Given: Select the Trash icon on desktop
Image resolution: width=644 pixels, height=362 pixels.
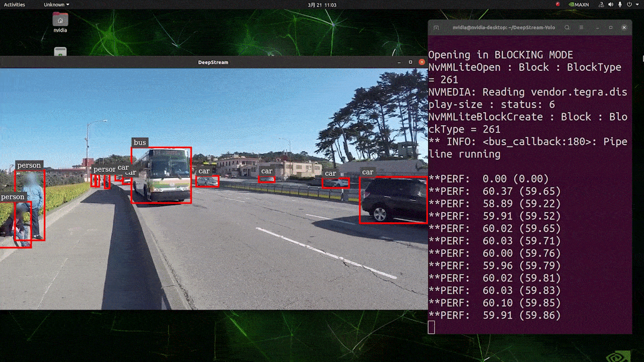Looking at the screenshot, I should click(x=60, y=51).
